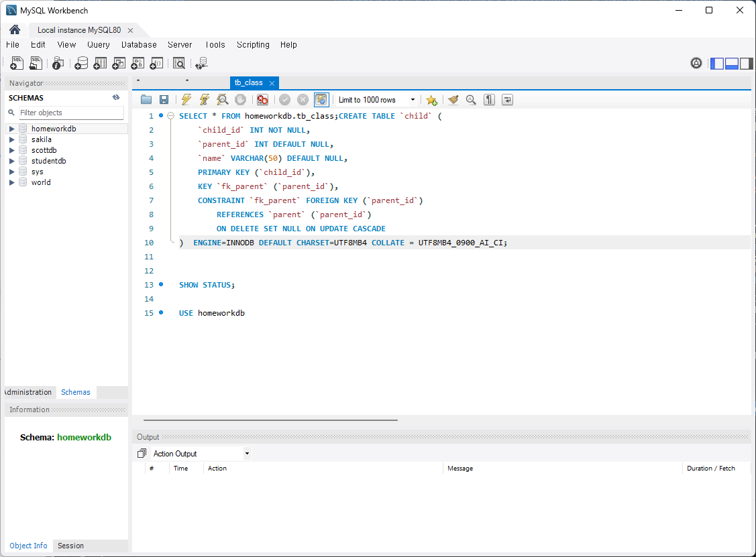Open Server menu
756x557 pixels.
(x=180, y=45)
